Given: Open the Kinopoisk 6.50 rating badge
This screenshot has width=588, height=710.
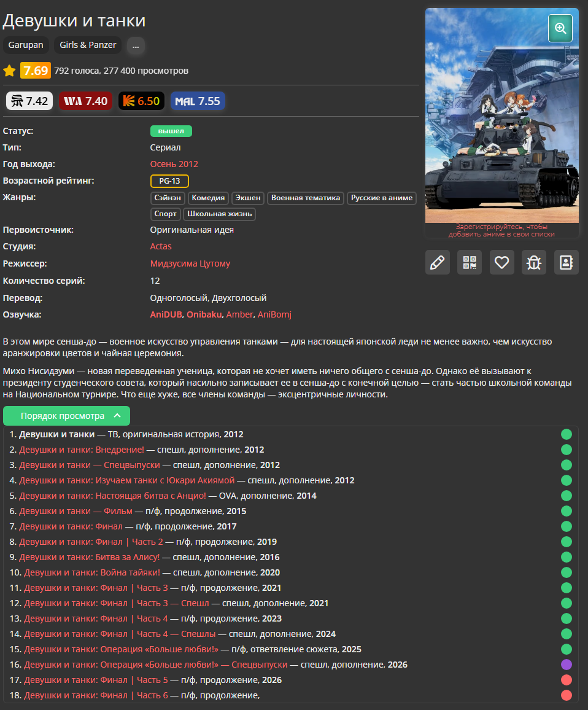Looking at the screenshot, I should [141, 101].
